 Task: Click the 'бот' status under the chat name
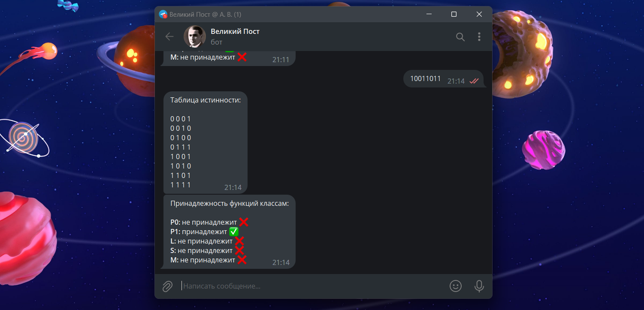coord(217,42)
